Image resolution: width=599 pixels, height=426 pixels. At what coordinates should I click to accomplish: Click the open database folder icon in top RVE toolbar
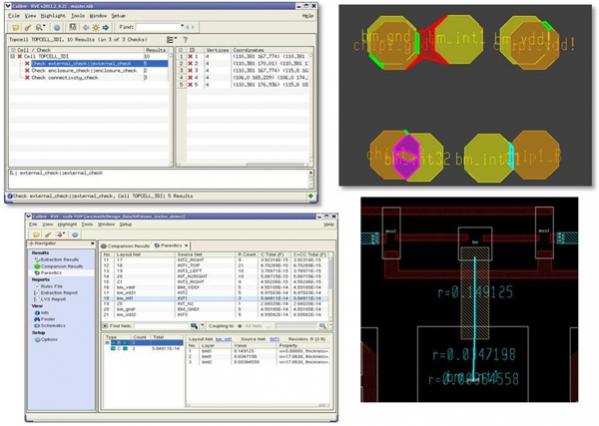click(x=16, y=28)
